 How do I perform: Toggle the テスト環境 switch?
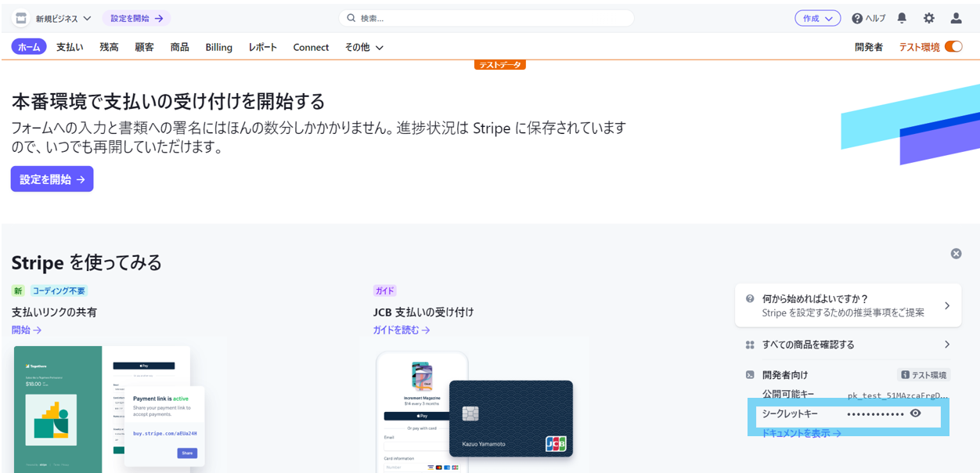[953, 47]
